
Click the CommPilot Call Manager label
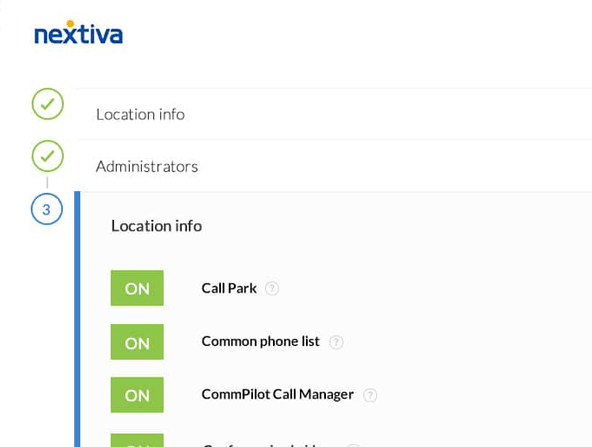[278, 395]
